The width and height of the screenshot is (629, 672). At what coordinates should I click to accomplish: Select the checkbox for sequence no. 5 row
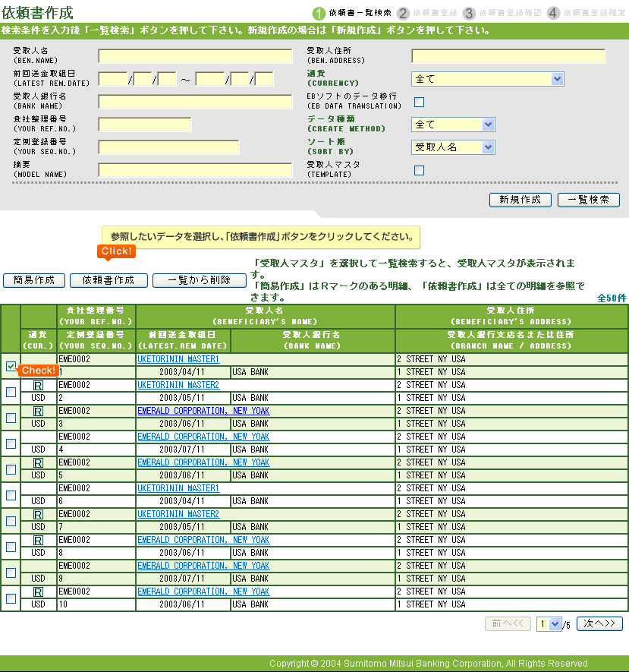11,469
